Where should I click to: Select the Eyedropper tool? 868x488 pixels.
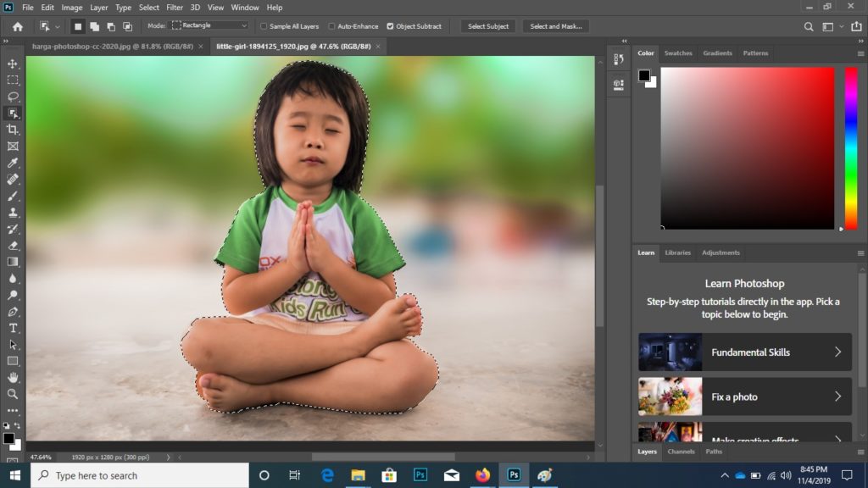[x=13, y=163]
